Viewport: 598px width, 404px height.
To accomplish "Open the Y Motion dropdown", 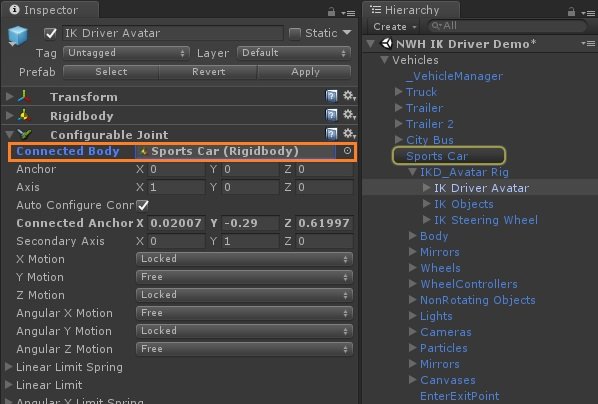I will [244, 277].
